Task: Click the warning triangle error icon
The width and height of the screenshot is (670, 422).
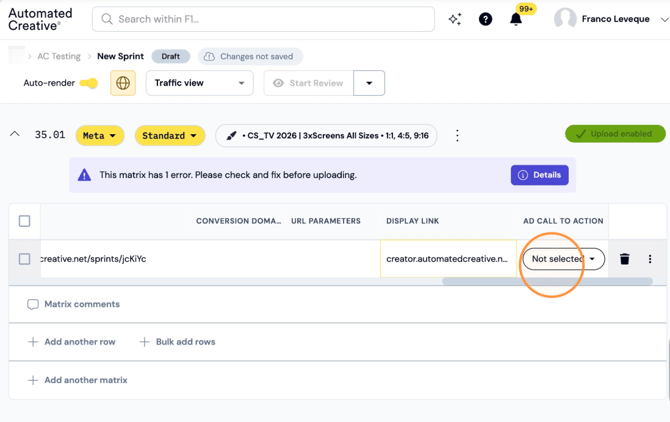Action: (x=84, y=175)
